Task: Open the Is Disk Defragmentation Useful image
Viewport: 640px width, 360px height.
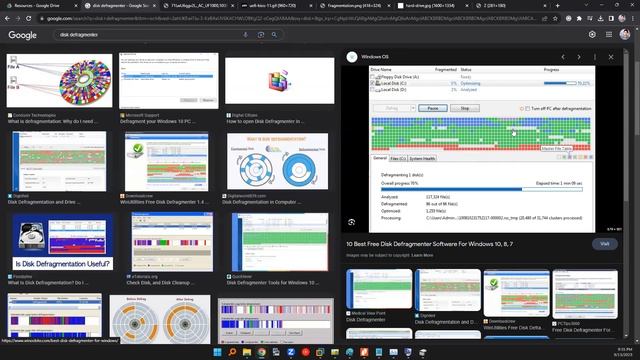Action: pos(62,242)
